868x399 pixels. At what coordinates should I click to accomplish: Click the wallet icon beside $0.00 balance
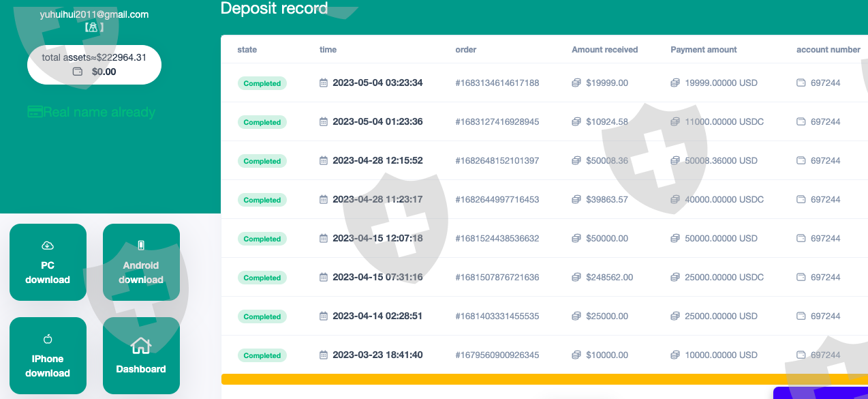(78, 72)
